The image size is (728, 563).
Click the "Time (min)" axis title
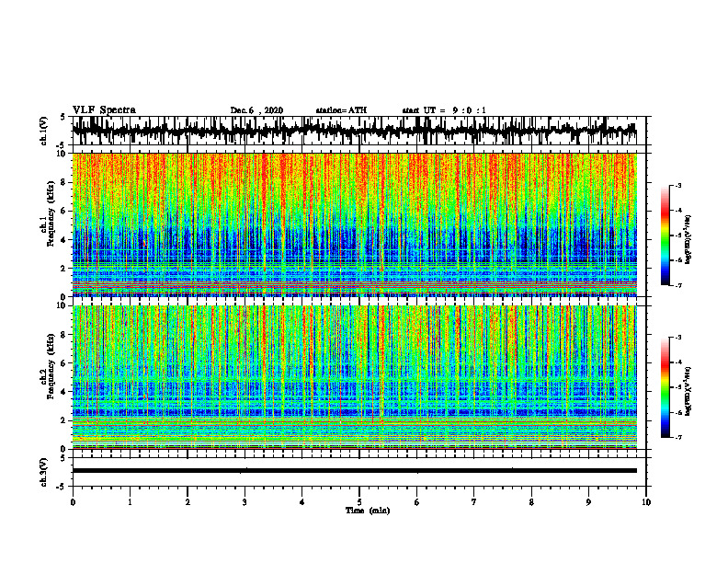368,511
